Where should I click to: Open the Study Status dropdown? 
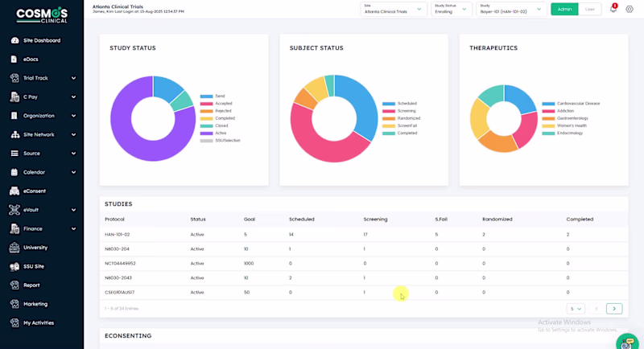click(x=451, y=9)
